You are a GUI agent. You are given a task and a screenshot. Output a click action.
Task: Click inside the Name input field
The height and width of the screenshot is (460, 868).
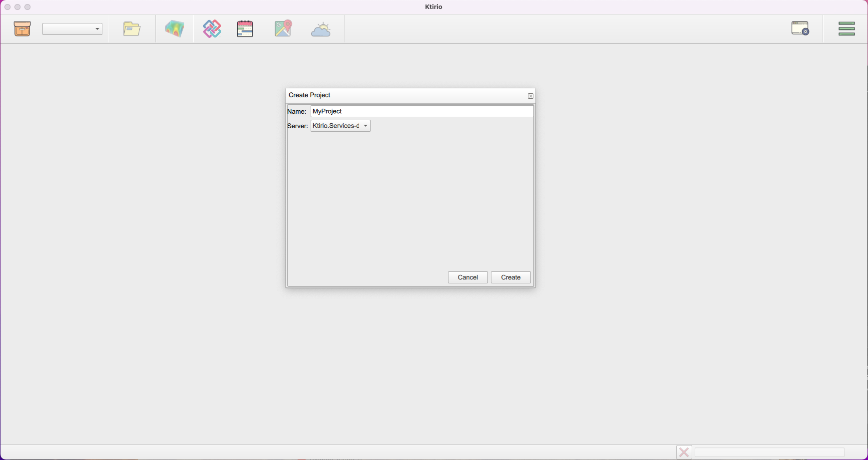(422, 111)
